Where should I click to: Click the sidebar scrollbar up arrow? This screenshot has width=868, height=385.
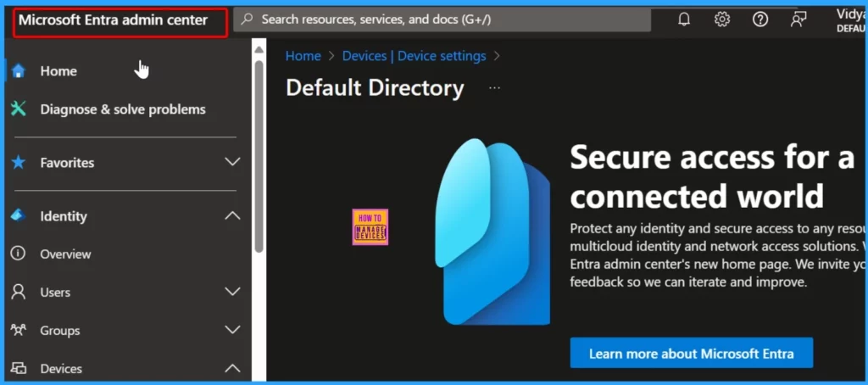point(259,49)
